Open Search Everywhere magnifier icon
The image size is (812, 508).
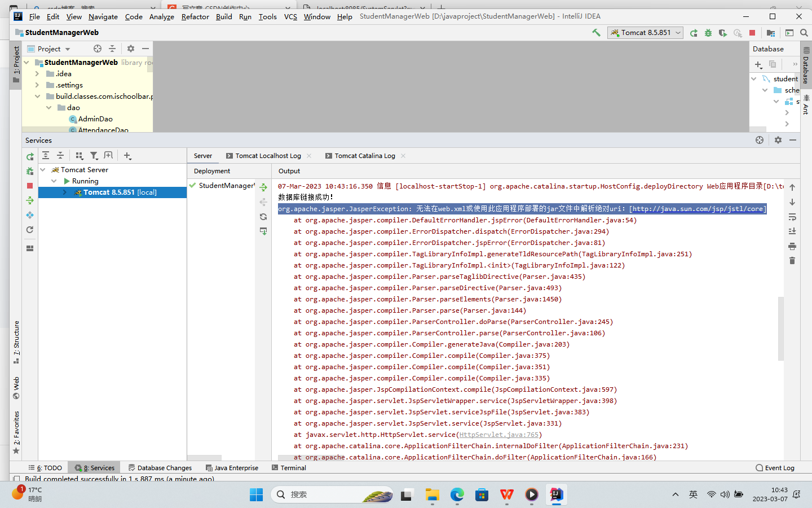[x=804, y=33]
